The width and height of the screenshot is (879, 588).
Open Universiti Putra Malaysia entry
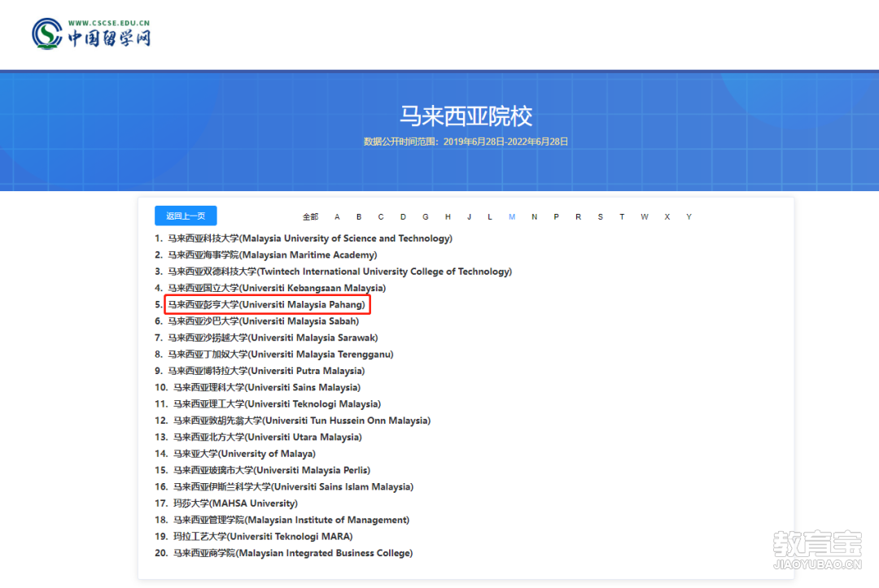(266, 371)
